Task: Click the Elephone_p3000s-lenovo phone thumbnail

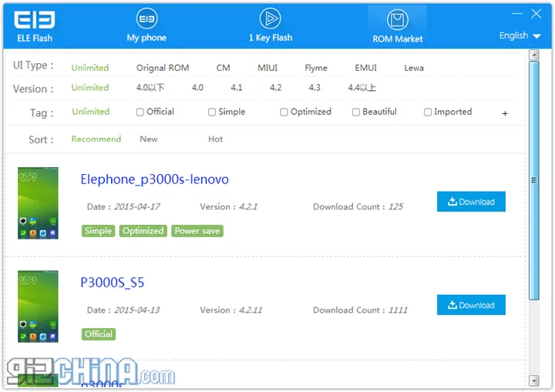Action: tap(38, 203)
